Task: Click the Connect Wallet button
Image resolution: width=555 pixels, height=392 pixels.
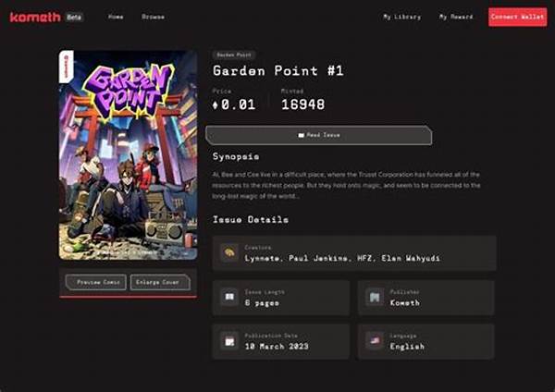Action: pyautogui.click(x=517, y=17)
